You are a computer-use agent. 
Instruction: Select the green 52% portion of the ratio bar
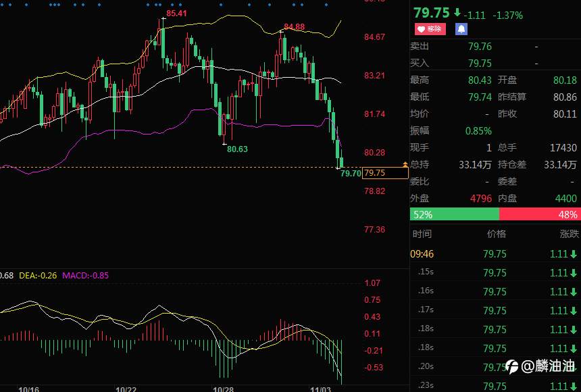click(455, 214)
